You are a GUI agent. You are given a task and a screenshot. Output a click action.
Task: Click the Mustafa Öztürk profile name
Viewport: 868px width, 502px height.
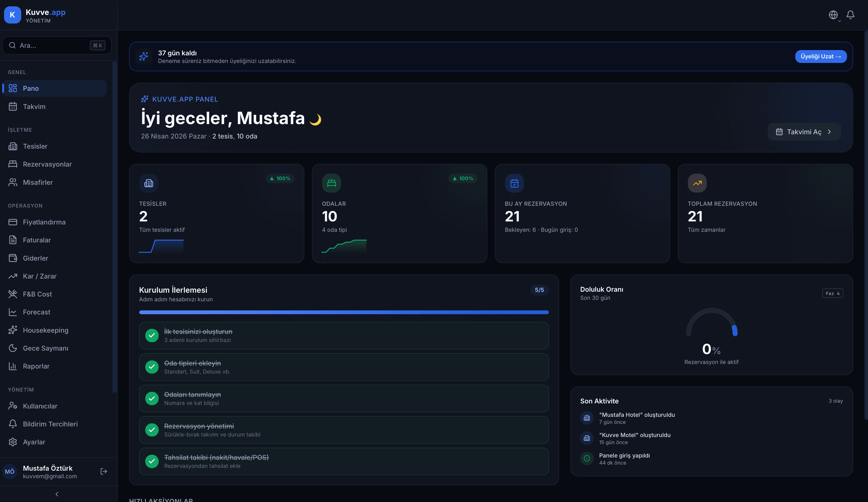click(47, 468)
